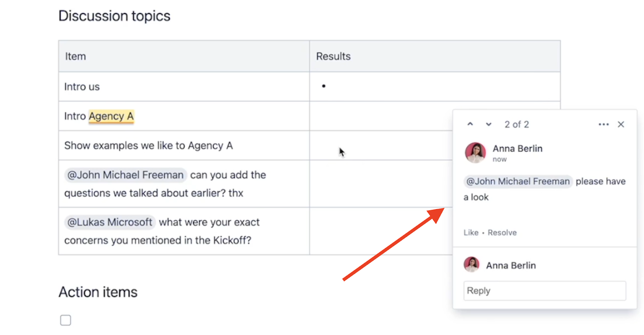Screen dimensions: 644x335
Task: Click the "Results" column header
Action: click(333, 56)
